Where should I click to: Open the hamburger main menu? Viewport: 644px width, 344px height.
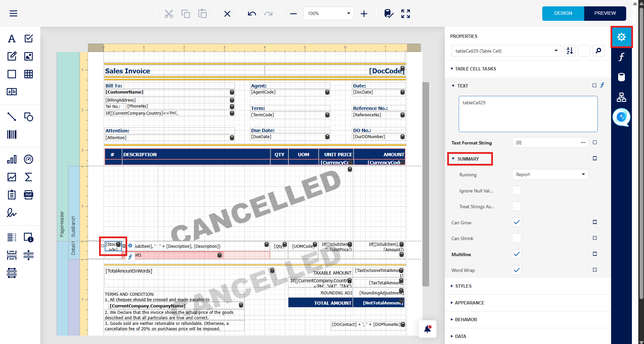pyautogui.click(x=13, y=13)
